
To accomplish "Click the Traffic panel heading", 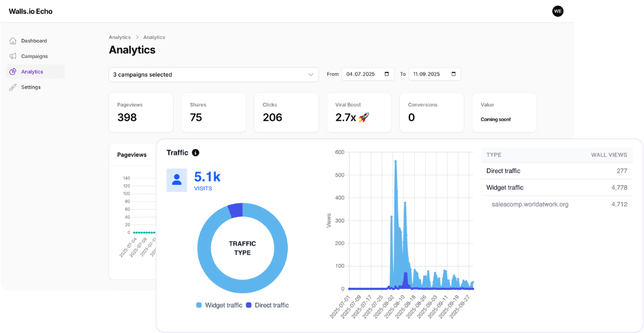I will pos(177,153).
